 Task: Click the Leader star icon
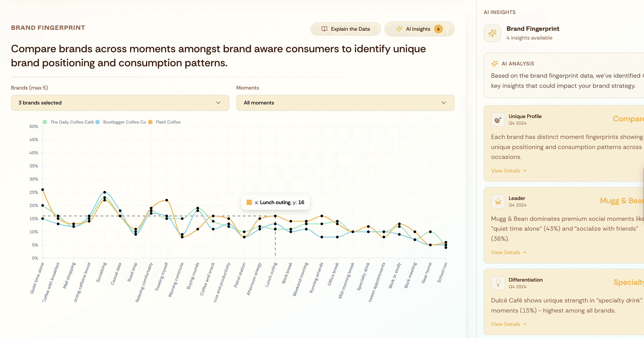498,201
